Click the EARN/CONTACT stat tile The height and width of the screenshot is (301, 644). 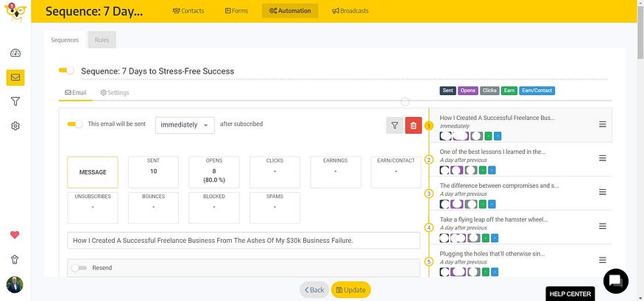point(396,172)
